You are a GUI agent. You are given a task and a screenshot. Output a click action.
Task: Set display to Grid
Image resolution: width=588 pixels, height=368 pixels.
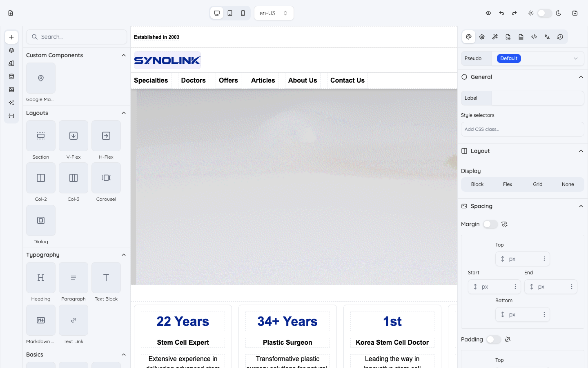(x=538, y=184)
